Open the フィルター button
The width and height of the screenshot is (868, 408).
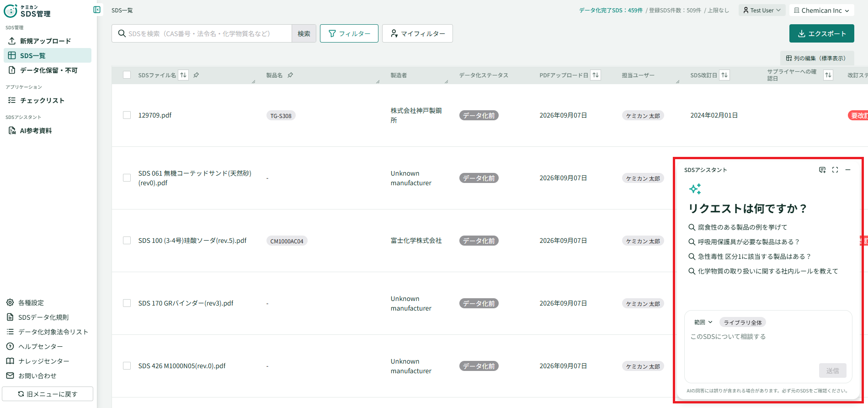coord(349,33)
